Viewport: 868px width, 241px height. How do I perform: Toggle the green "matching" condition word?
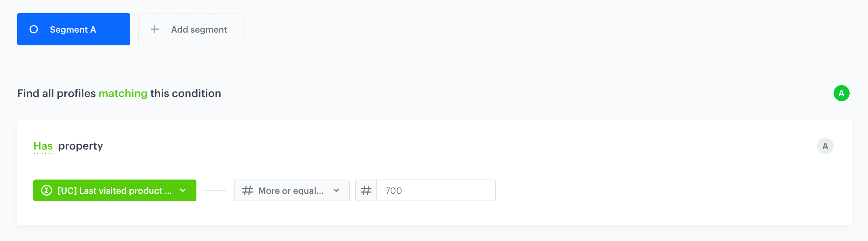[123, 93]
